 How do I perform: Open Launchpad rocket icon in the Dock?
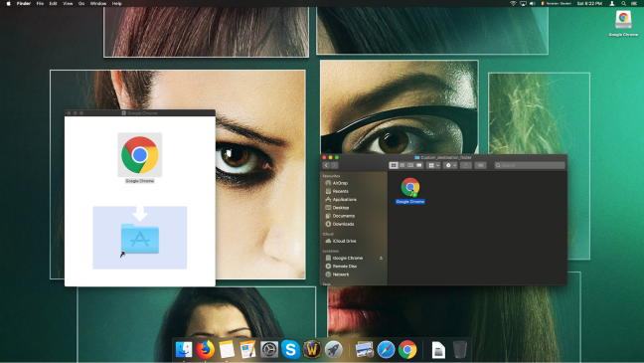(334, 350)
